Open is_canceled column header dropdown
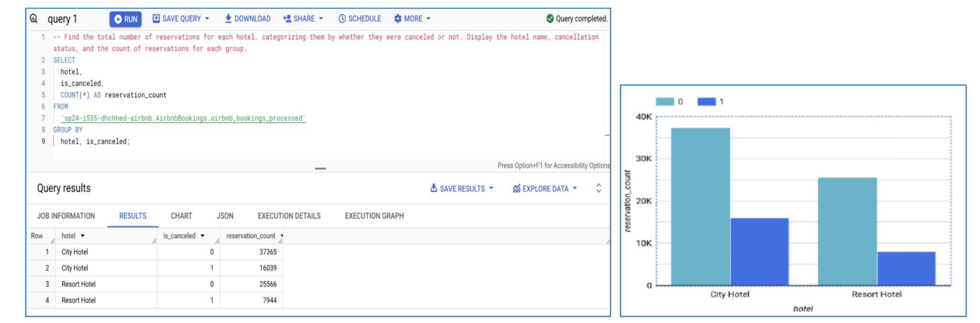 (x=203, y=236)
